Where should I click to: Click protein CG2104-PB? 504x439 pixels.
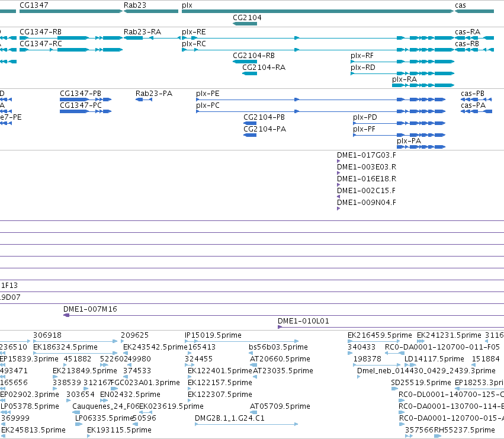click(x=250, y=123)
